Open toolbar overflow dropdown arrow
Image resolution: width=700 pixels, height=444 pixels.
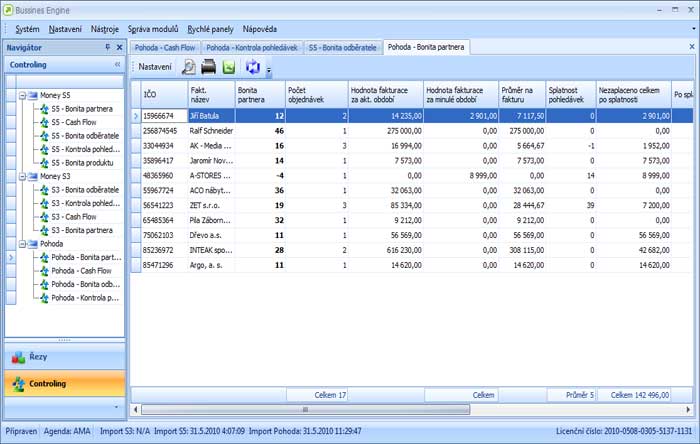pyautogui.click(x=268, y=71)
